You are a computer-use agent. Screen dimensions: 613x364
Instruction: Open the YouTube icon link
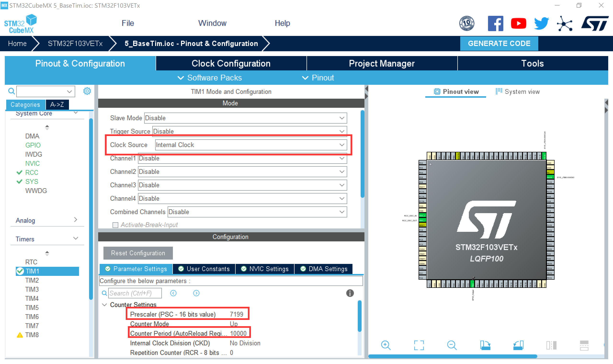tap(518, 23)
